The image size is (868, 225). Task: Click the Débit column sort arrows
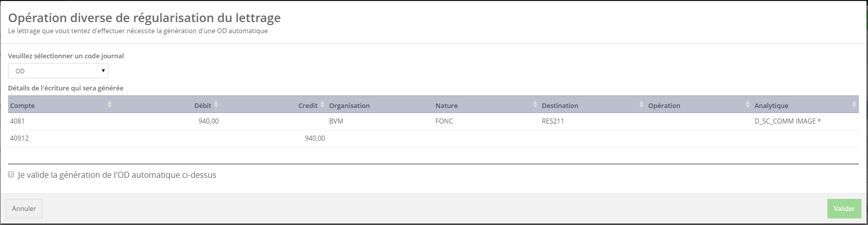[x=216, y=104]
